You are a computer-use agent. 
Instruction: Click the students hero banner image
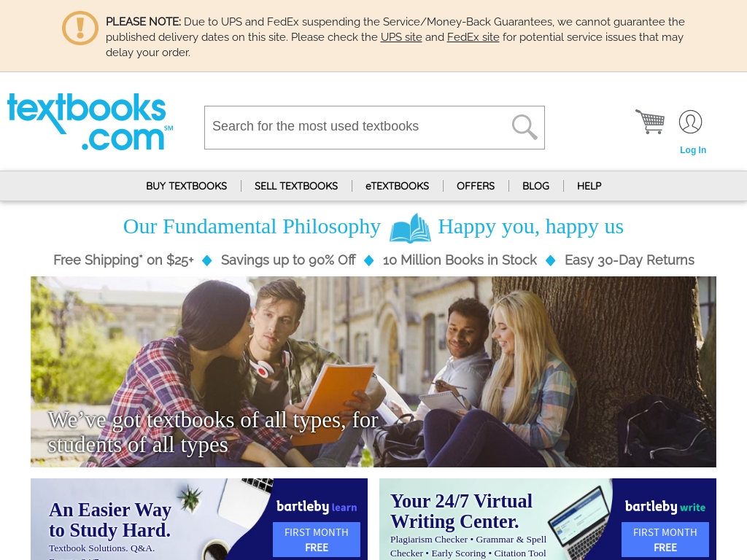pyautogui.click(x=373, y=371)
